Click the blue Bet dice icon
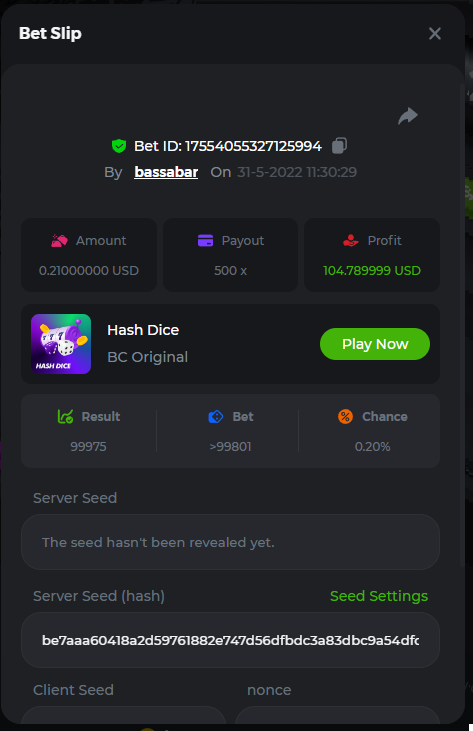The width and height of the screenshot is (473, 731). pyautogui.click(x=216, y=416)
